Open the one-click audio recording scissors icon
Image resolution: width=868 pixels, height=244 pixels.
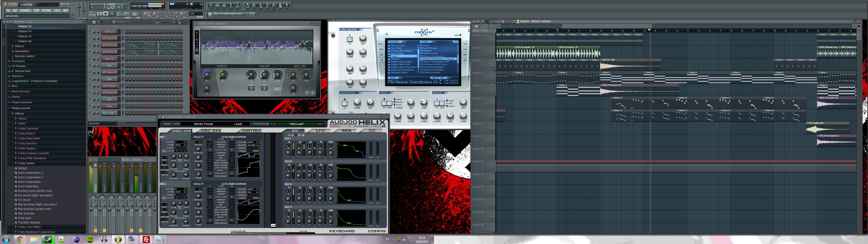(267, 6)
